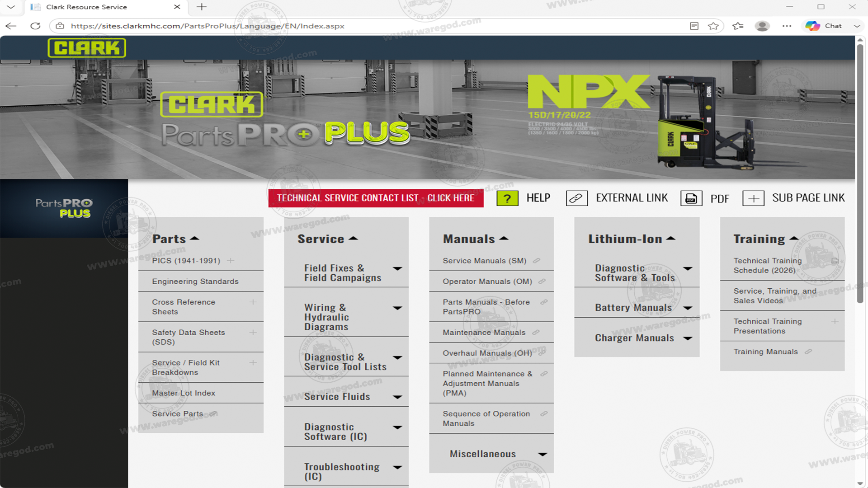Click the PDF legend document icon
The image size is (868, 488).
[x=691, y=198]
